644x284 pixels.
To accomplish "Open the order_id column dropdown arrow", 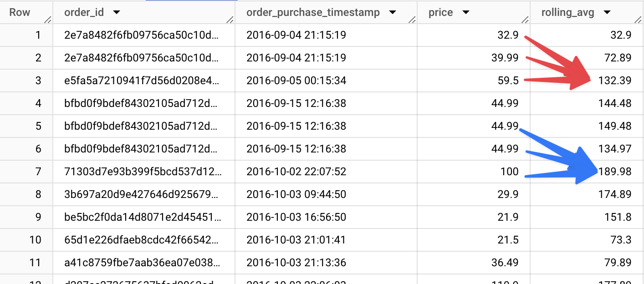I will coord(116,13).
